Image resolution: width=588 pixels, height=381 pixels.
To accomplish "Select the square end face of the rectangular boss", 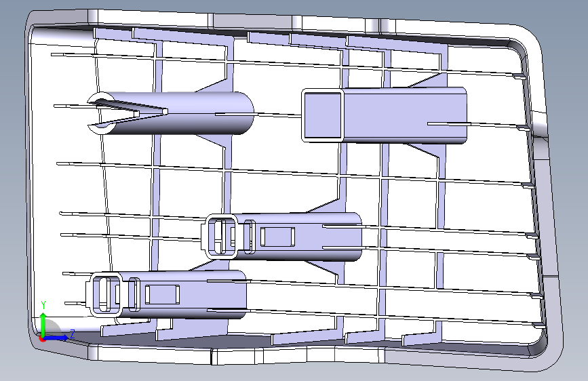I will coord(323,115).
